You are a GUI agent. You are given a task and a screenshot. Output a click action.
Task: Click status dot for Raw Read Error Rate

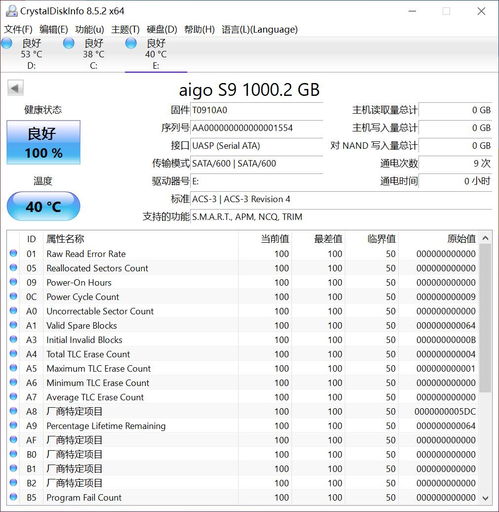click(x=14, y=253)
